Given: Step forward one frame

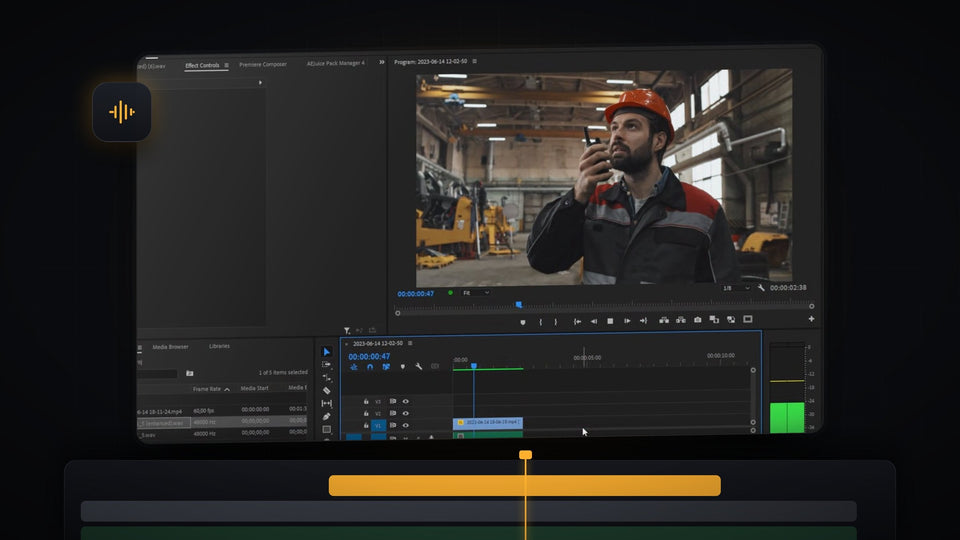Looking at the screenshot, I should [x=627, y=321].
